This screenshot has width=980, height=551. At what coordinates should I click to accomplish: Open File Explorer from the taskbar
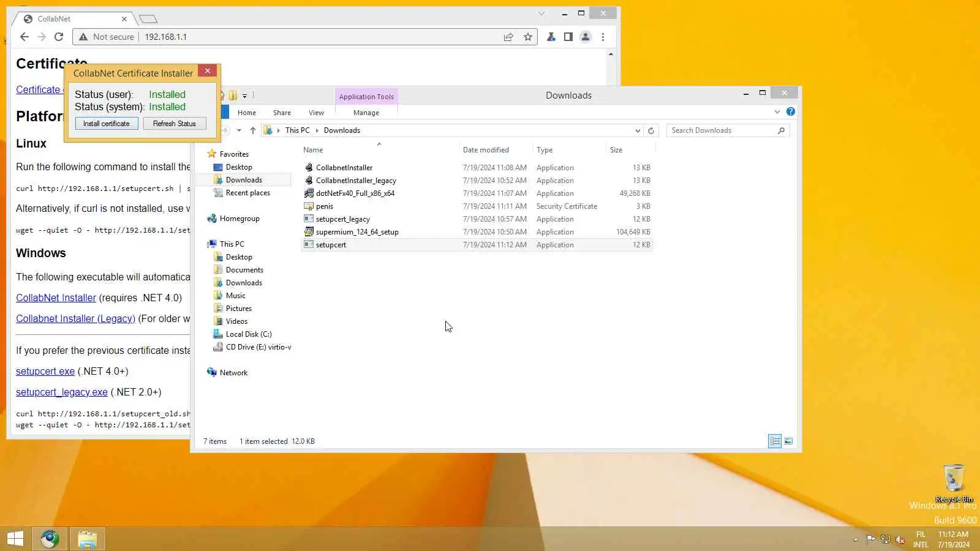coord(87,539)
